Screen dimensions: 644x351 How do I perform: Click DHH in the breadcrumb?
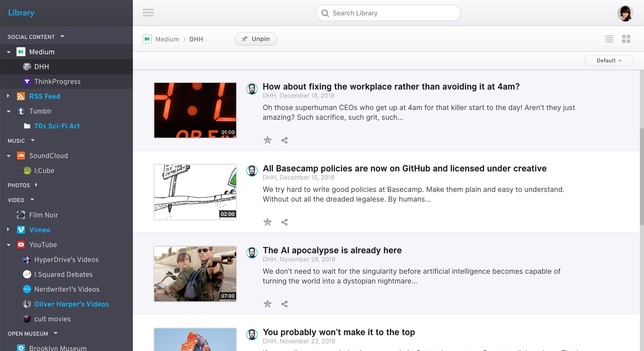tap(196, 39)
